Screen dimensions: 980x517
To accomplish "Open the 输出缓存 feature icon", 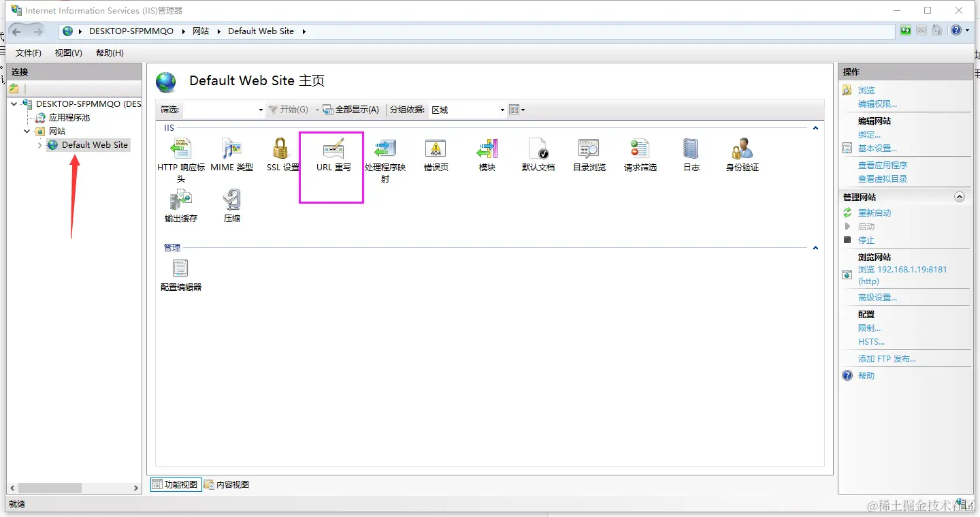I will [x=181, y=206].
